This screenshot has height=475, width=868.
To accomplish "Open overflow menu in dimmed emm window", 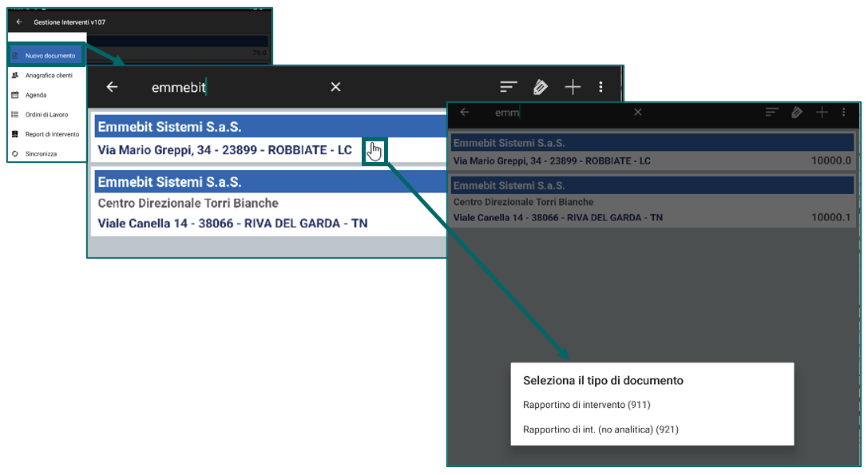I will [x=843, y=113].
